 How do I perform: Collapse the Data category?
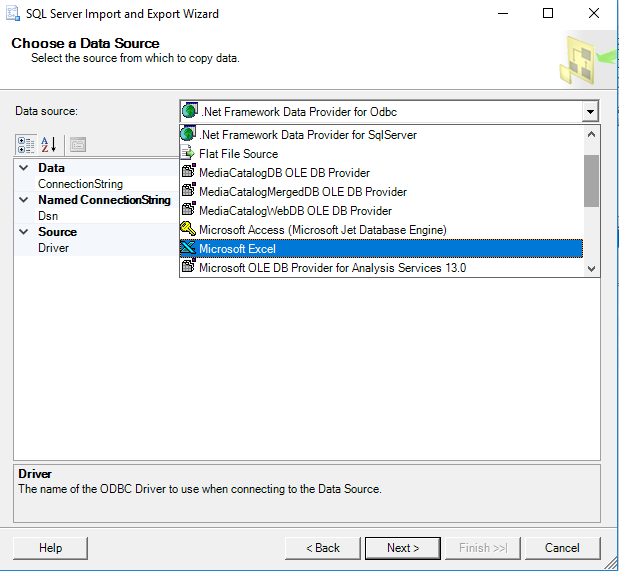(24, 168)
